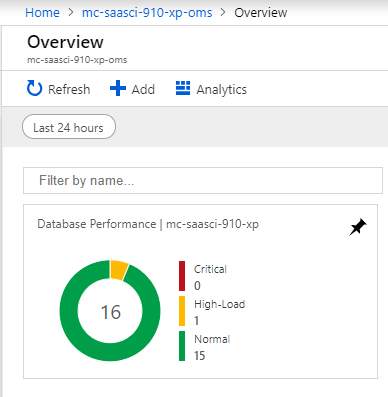Click the Analytics grid icon
The image size is (388, 397).
coord(183,88)
